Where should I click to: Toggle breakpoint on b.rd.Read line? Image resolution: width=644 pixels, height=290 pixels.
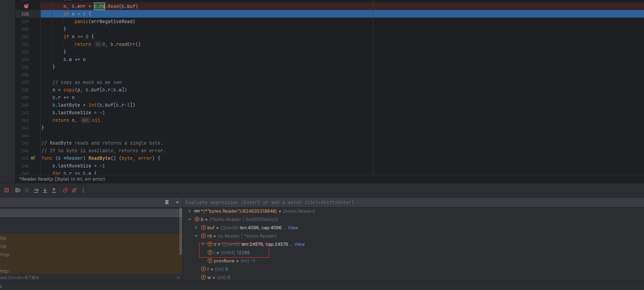(26, 6)
